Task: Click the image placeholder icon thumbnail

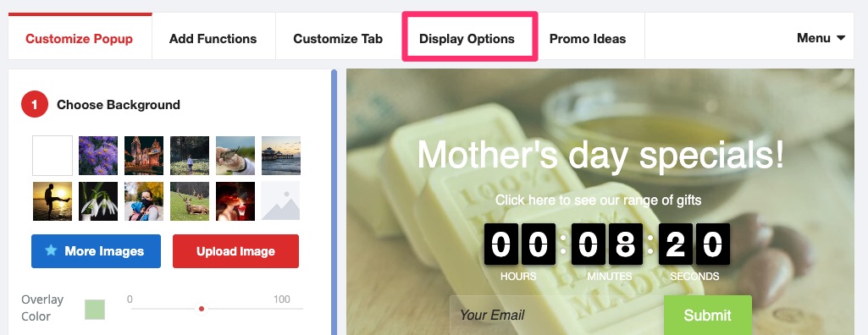Action: (x=280, y=201)
